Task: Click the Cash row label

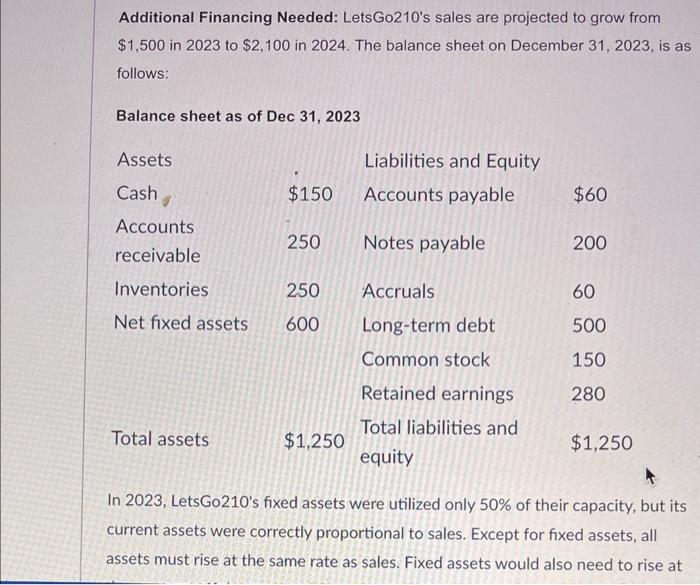Action: click(137, 193)
